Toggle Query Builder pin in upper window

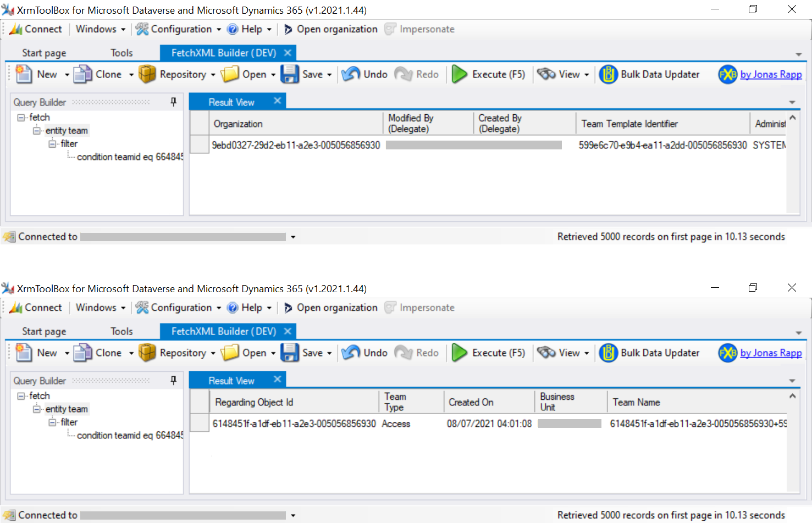pos(173,102)
